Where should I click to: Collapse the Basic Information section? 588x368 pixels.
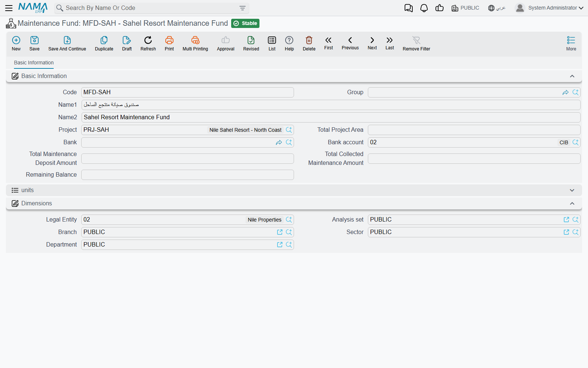(x=572, y=76)
